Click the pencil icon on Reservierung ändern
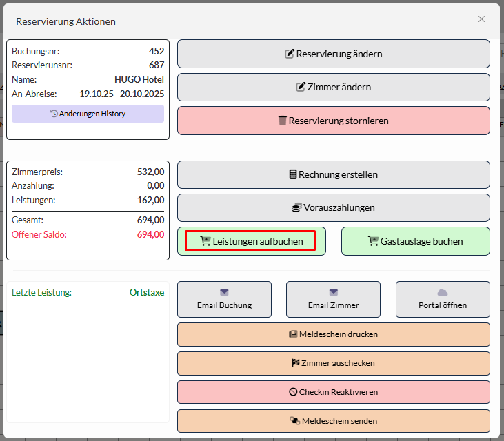The width and height of the screenshot is (504, 441). [290, 54]
